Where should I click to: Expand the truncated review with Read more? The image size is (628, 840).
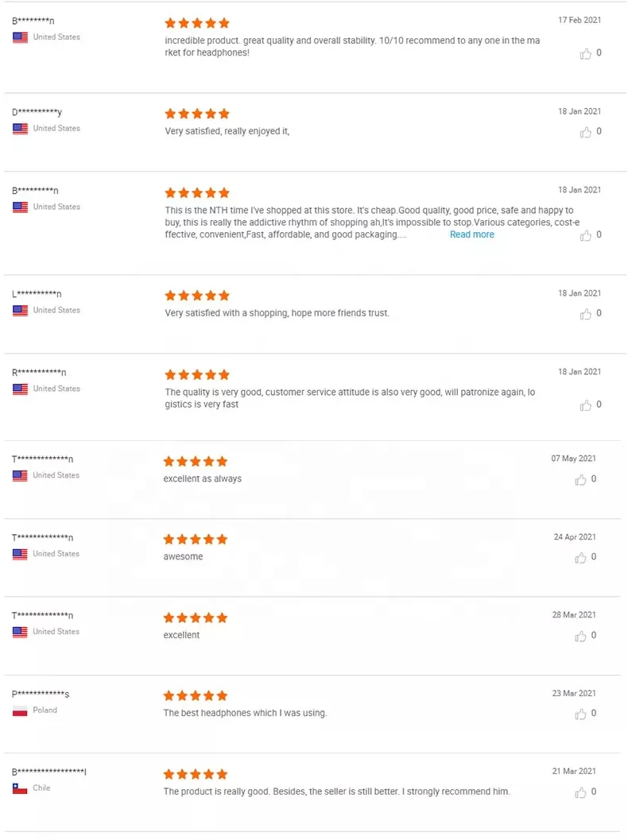471,234
